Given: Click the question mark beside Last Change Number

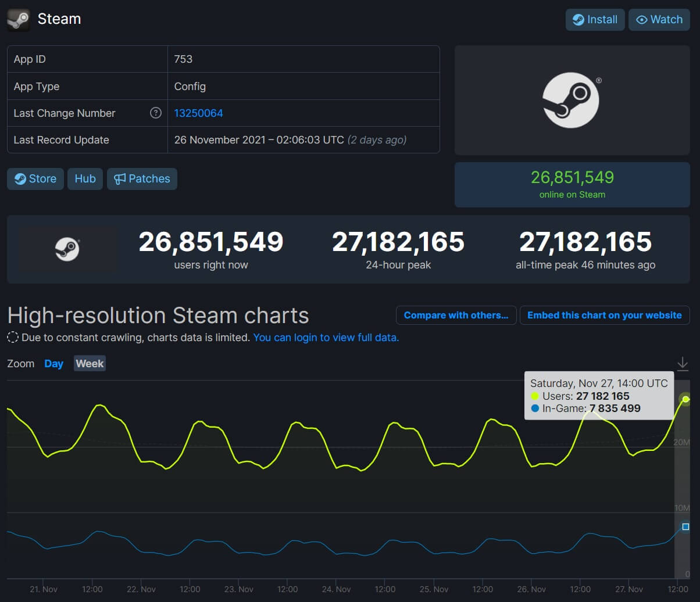Looking at the screenshot, I should click(155, 113).
